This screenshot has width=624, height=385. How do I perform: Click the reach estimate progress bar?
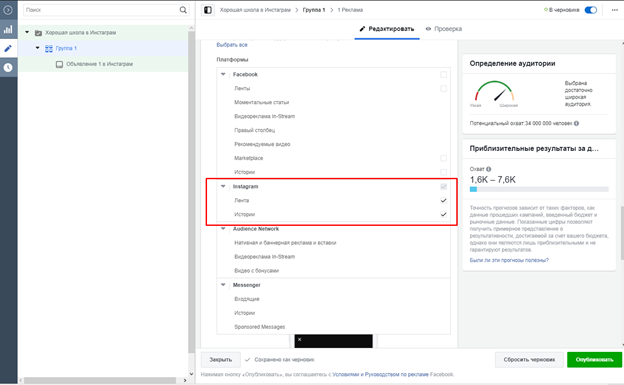coord(539,190)
